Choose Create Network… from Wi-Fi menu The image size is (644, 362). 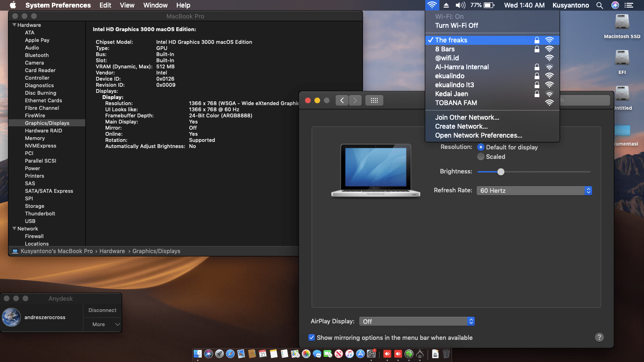click(492, 126)
